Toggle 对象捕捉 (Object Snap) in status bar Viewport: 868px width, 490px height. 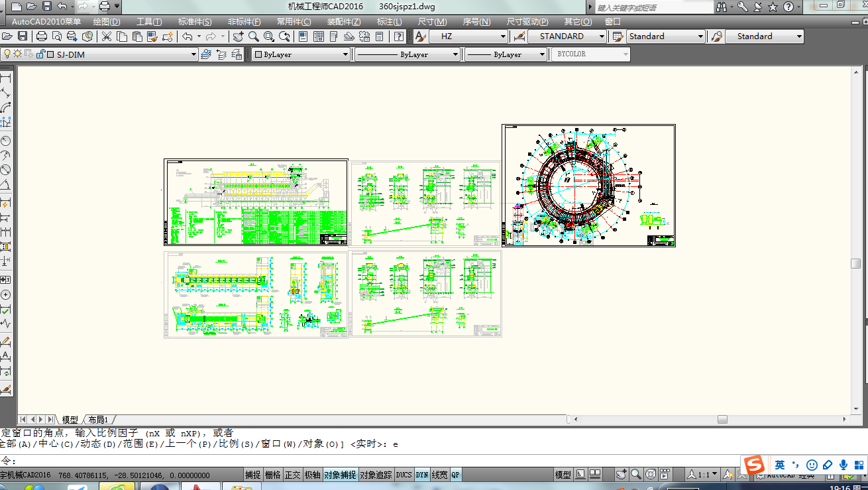(341, 475)
